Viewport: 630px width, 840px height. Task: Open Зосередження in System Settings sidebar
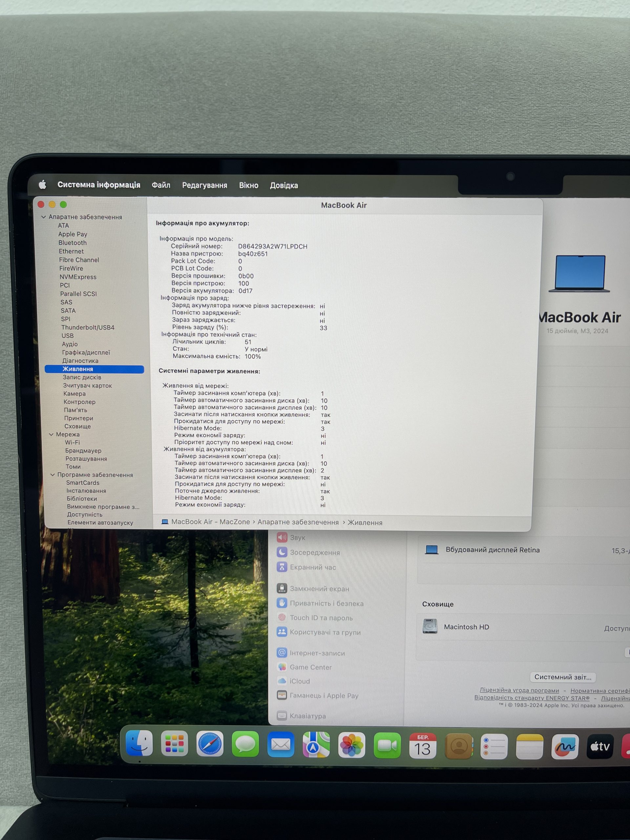click(x=308, y=552)
